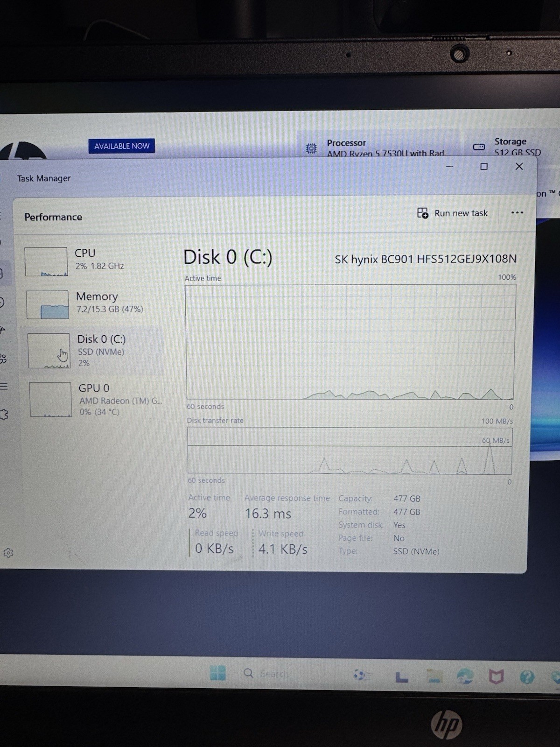Select Disk 0 (C:) in the performance list
Viewport: 560px width, 747px height.
[x=93, y=350]
